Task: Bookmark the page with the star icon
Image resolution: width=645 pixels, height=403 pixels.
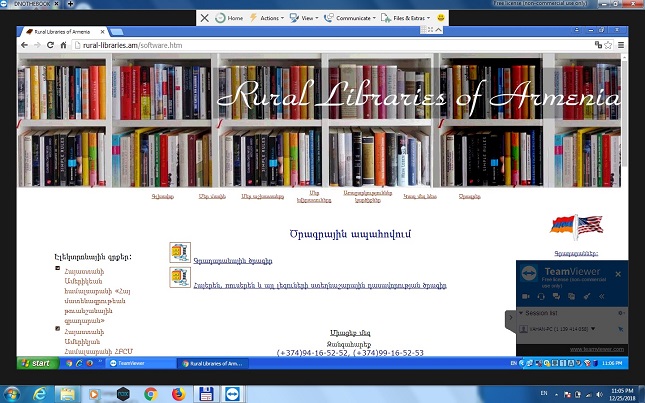Action: pos(608,45)
